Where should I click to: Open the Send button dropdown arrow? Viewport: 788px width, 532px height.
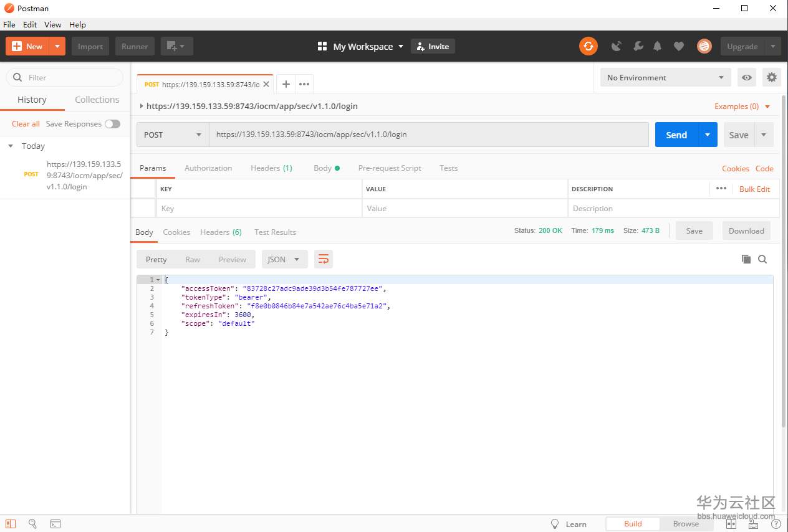[708, 135]
